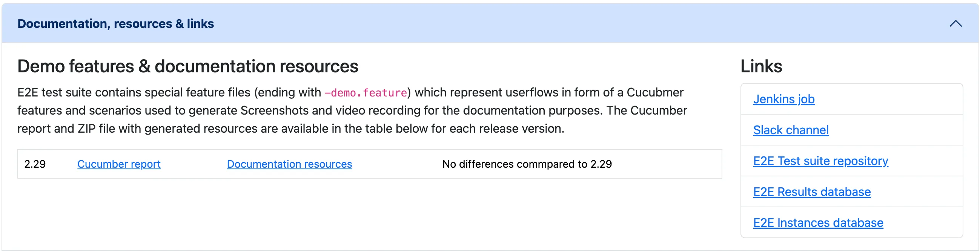Select the table row for release 2.29

pos(369,164)
